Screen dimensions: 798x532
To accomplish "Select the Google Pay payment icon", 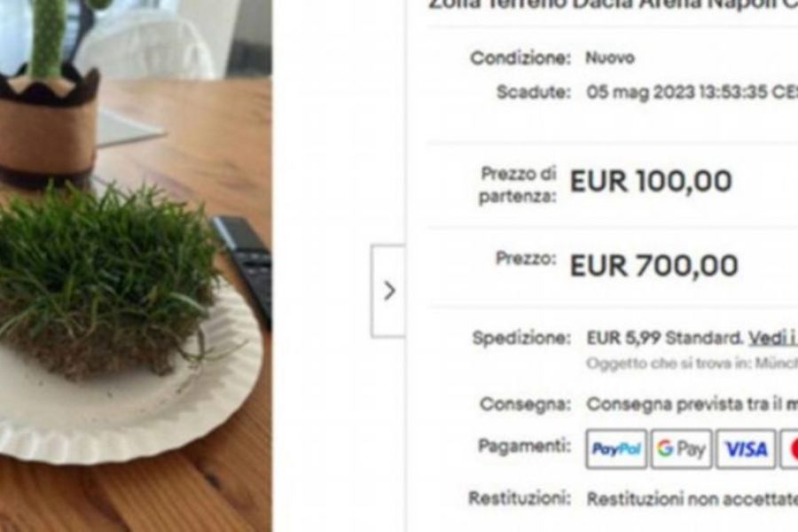I will coord(682,449).
